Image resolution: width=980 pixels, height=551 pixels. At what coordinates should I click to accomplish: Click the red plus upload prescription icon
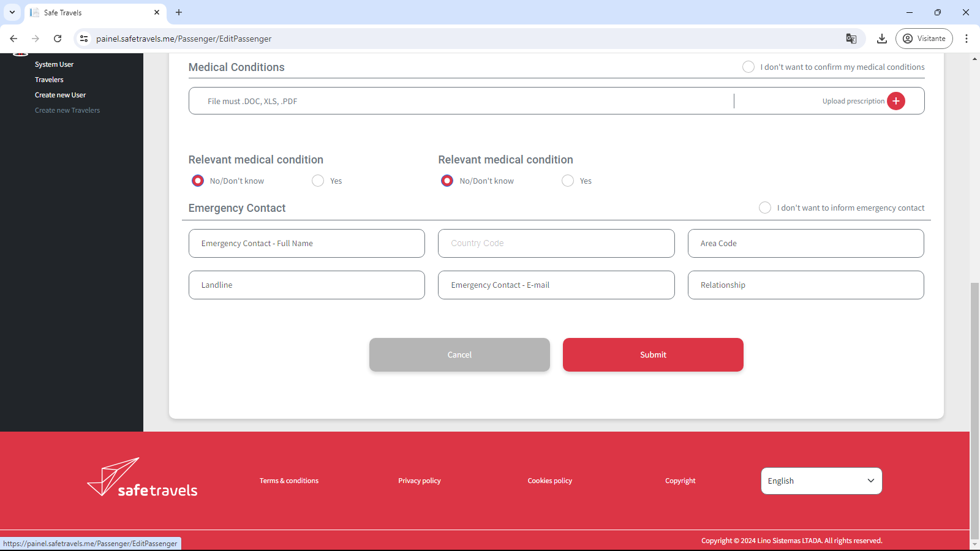(895, 101)
